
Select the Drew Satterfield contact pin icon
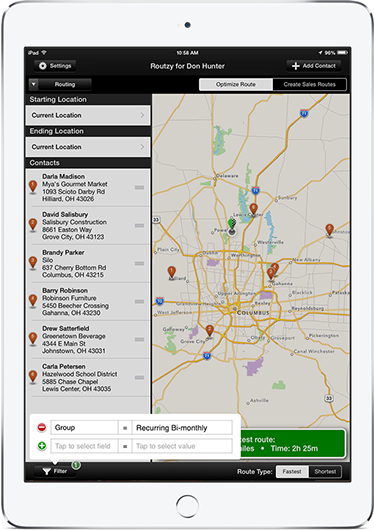coord(33,339)
